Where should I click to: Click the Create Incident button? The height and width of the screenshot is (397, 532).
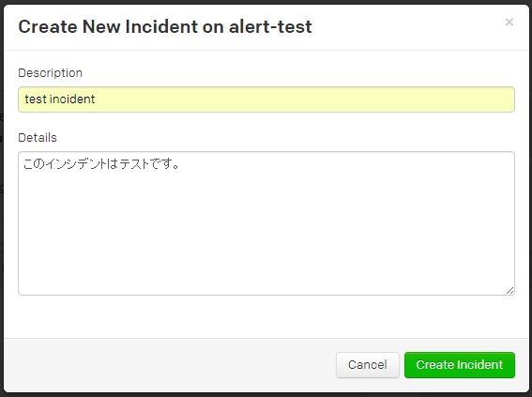460,365
